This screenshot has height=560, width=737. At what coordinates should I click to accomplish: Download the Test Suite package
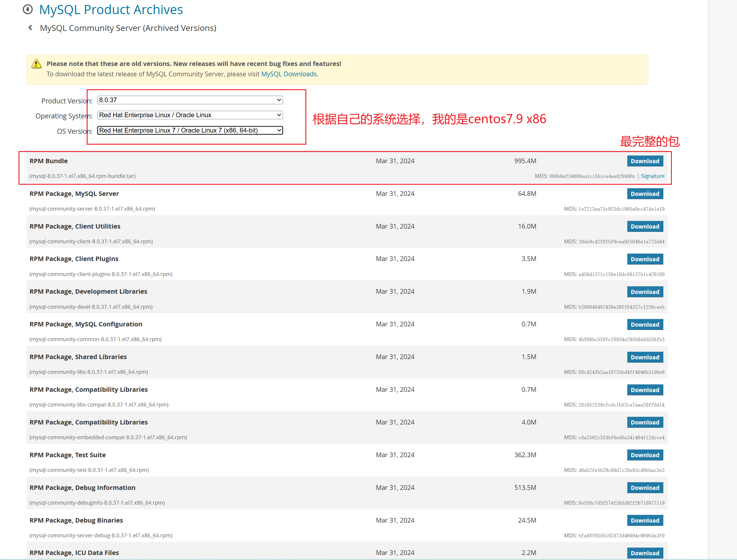[645, 455]
